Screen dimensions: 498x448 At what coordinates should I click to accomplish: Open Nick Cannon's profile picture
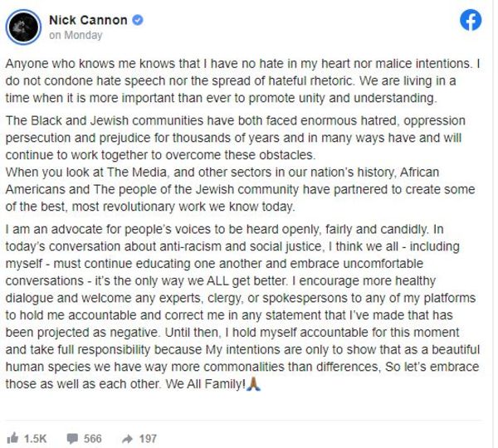coord(23,27)
